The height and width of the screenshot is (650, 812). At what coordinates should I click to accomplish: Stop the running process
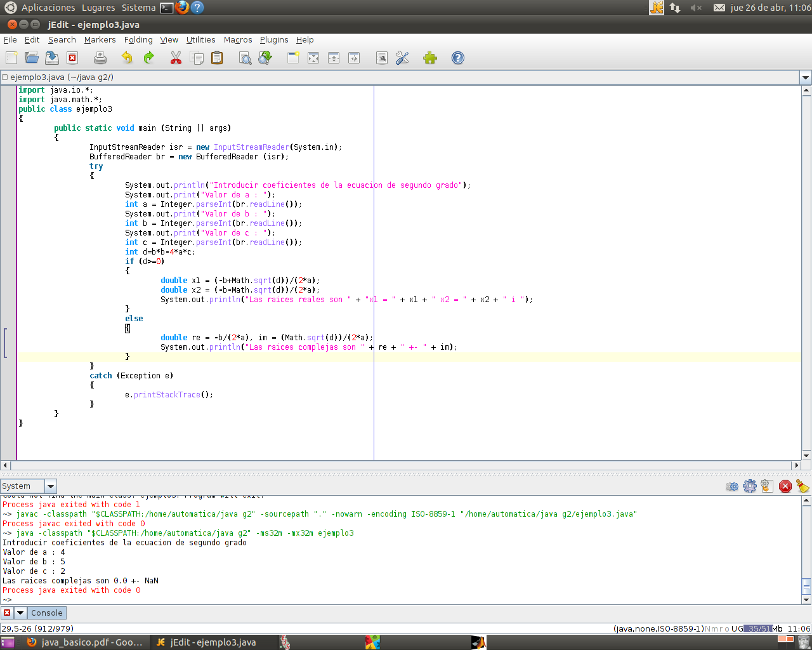click(x=785, y=486)
